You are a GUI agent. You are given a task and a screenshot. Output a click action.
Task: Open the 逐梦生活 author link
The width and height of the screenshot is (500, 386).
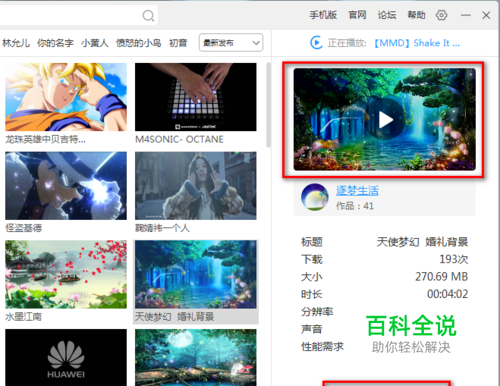coord(357,191)
